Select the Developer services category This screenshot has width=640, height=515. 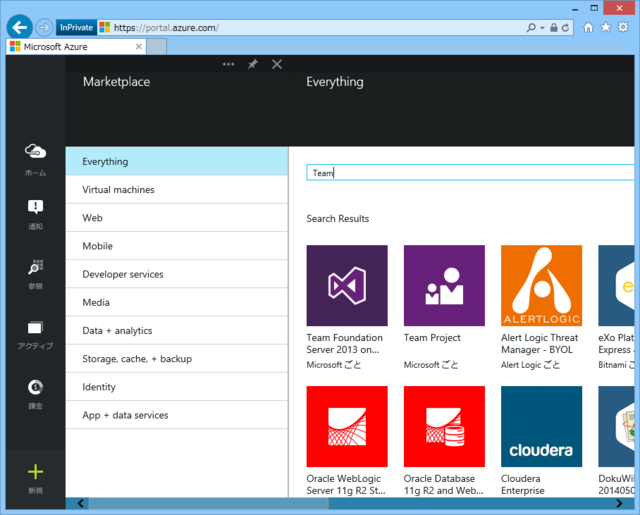(x=177, y=274)
